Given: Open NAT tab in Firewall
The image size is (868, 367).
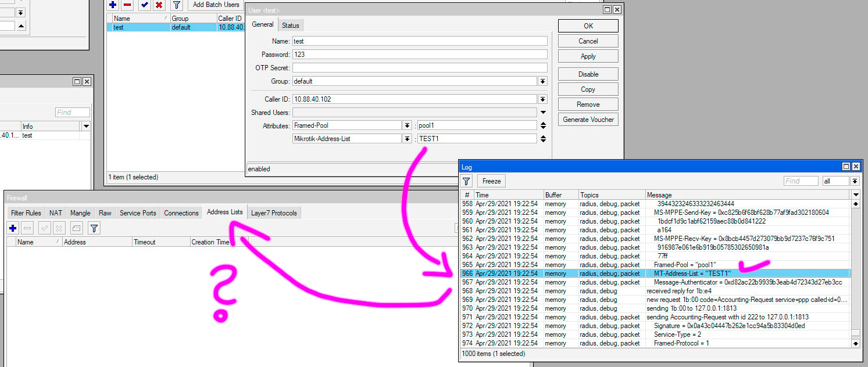Looking at the screenshot, I should click(x=56, y=213).
